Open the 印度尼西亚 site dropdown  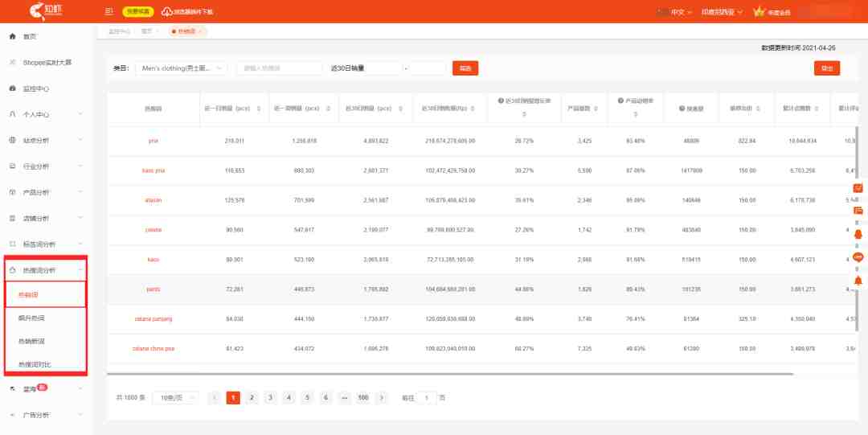(722, 12)
